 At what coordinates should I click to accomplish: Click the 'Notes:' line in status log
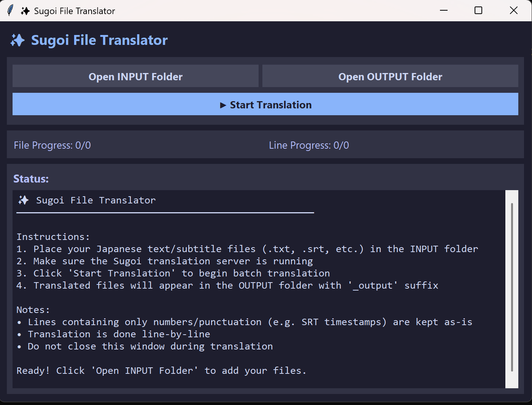pos(33,310)
